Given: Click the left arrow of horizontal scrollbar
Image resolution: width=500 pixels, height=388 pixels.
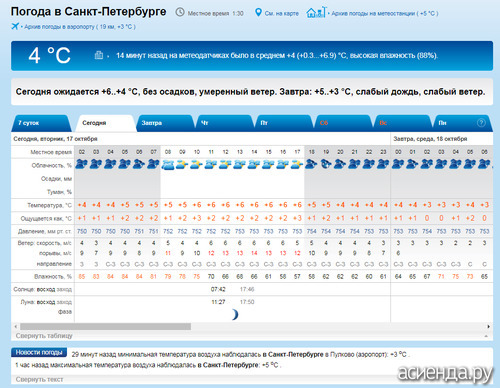Looking at the screenshot, I should point(16,326).
